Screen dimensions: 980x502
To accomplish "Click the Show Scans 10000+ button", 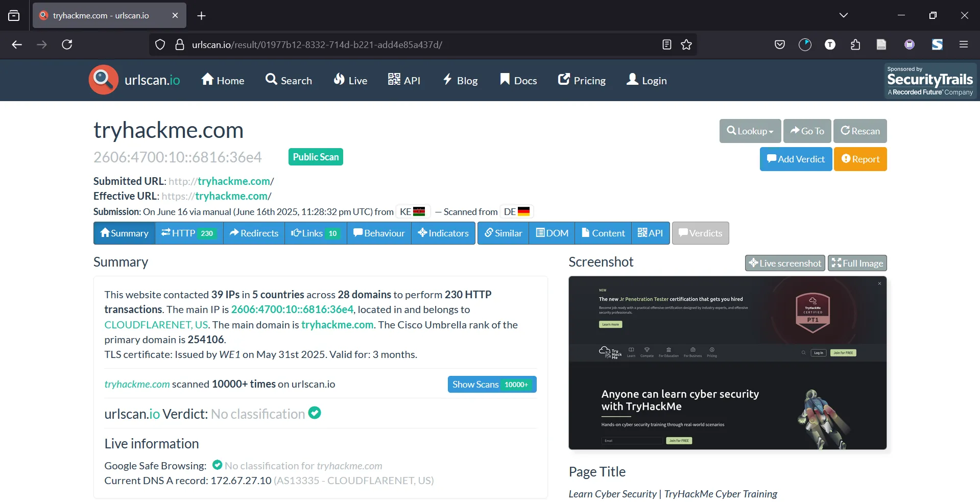I will point(492,384).
